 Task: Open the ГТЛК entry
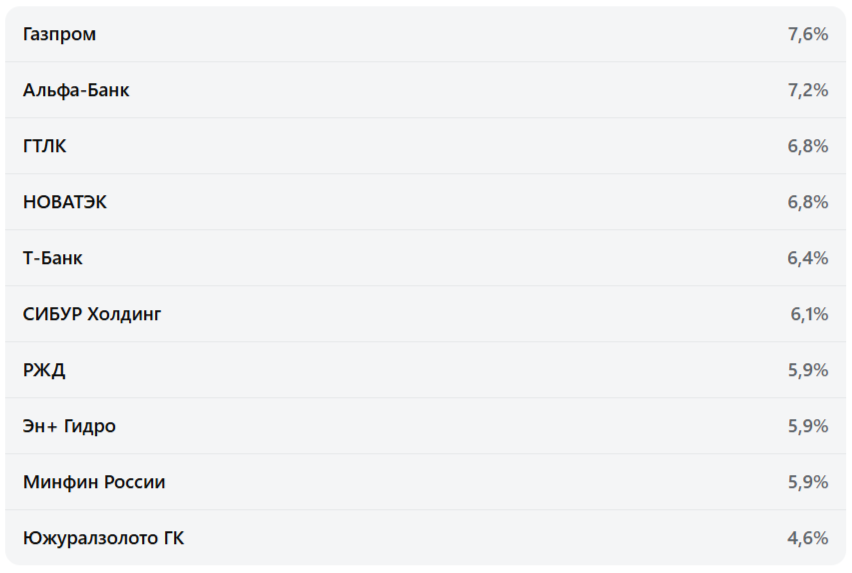coord(45,146)
